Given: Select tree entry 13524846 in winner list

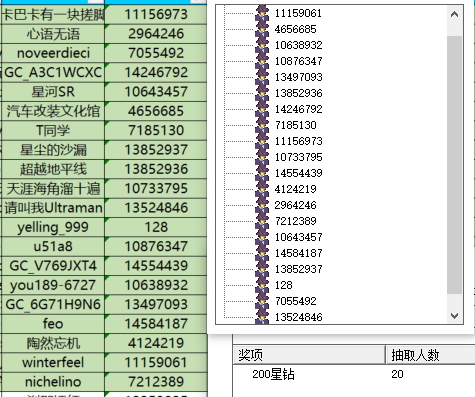Looking at the screenshot, I should [x=298, y=317].
